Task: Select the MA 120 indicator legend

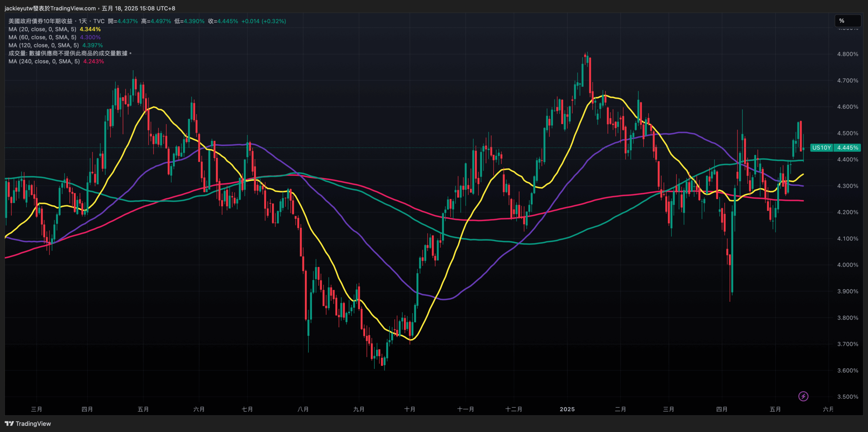Action: (43, 45)
